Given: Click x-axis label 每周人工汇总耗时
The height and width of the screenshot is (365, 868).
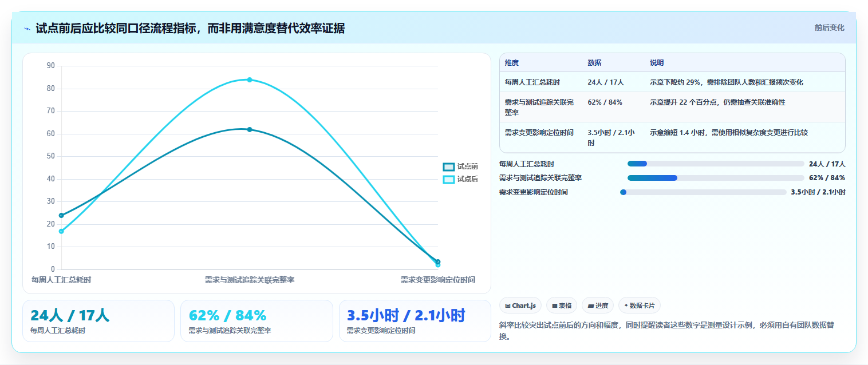Looking at the screenshot, I should pyautogui.click(x=61, y=280).
